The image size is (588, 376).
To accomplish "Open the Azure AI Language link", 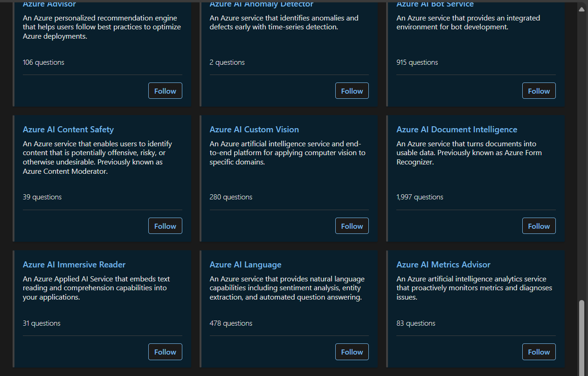I will click(245, 265).
